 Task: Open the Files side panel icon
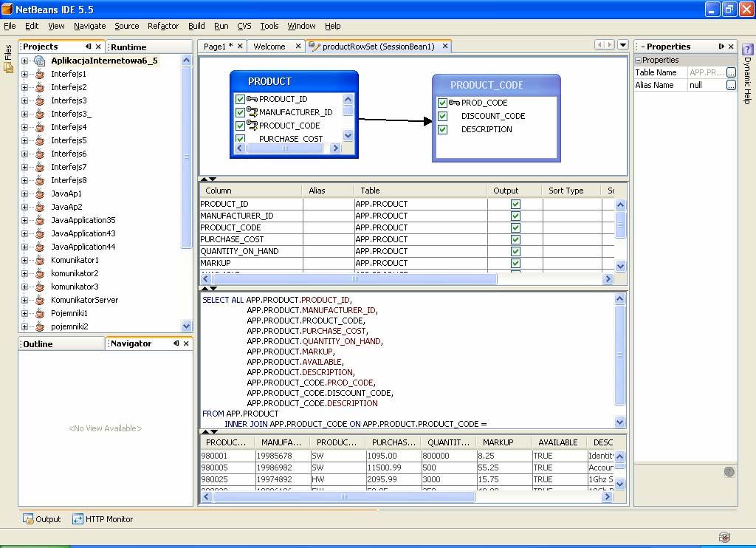[x=8, y=67]
